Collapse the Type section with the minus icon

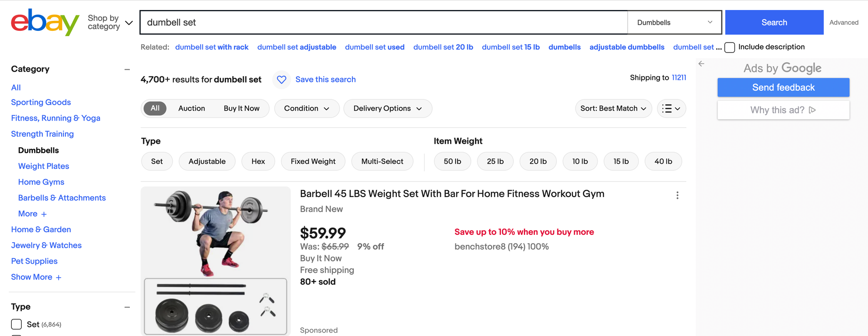click(x=127, y=307)
